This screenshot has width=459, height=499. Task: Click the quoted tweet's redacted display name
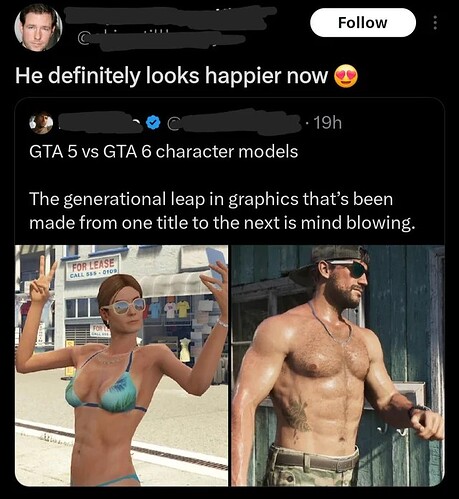coord(99,123)
